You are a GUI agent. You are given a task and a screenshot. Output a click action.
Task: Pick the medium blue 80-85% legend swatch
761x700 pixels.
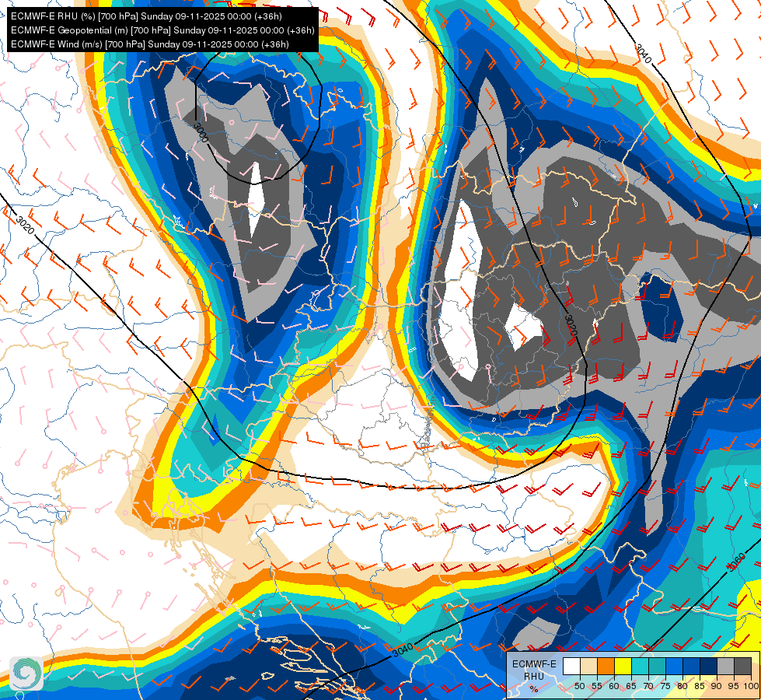click(692, 666)
